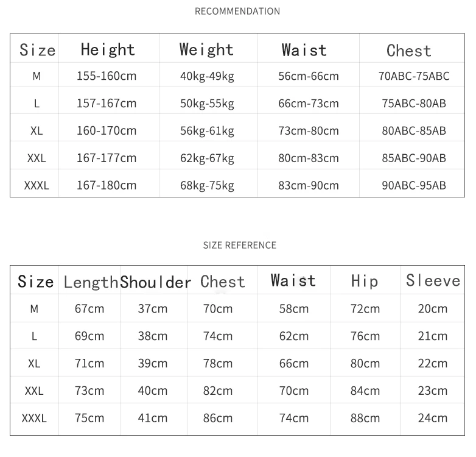
Task: Click the 88cm hip cell
Action: coord(365,418)
